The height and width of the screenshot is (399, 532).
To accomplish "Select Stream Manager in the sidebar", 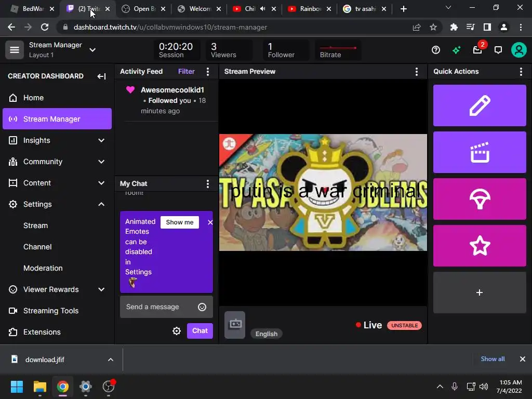I will 57,119.
